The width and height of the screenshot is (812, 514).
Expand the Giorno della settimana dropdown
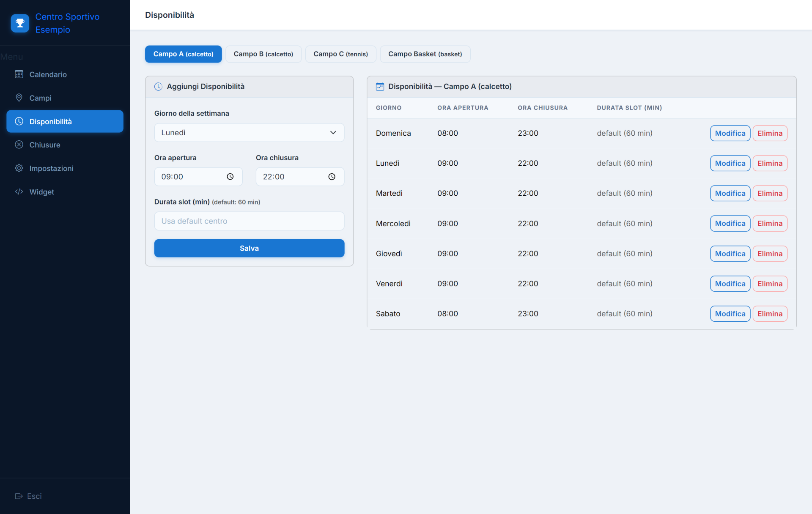(x=249, y=132)
